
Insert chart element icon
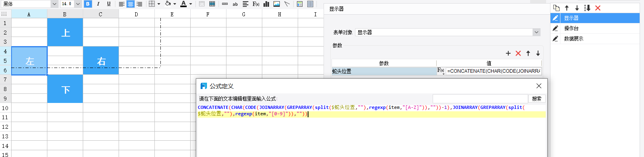coord(266,4)
